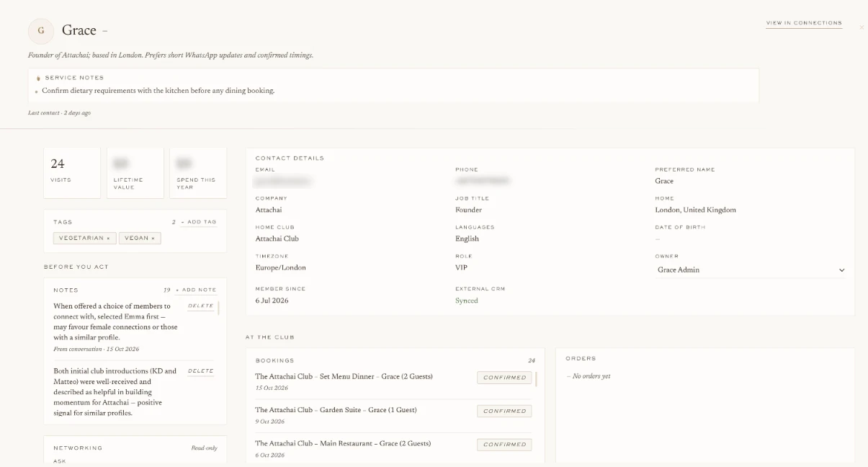The height and width of the screenshot is (467, 868).
Task: Click the Languages value 'English'
Action: (x=467, y=239)
